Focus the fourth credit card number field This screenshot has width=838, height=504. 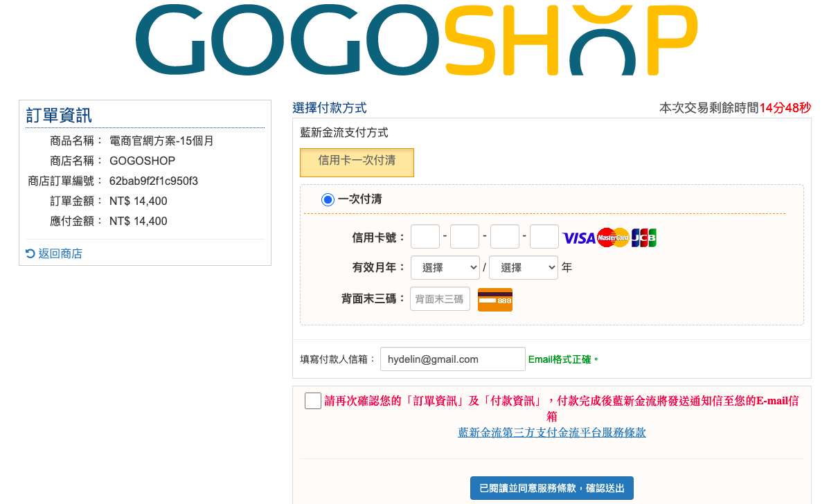pyautogui.click(x=544, y=237)
